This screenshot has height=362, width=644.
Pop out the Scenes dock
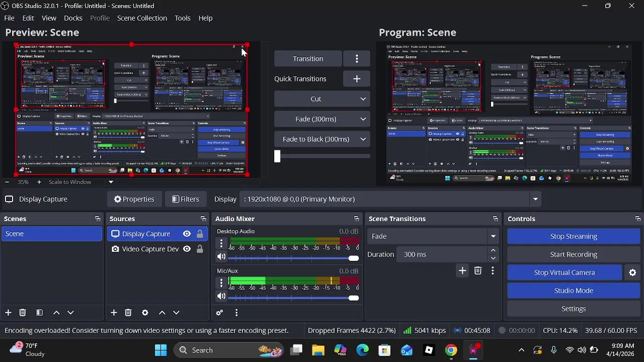pos(98,219)
